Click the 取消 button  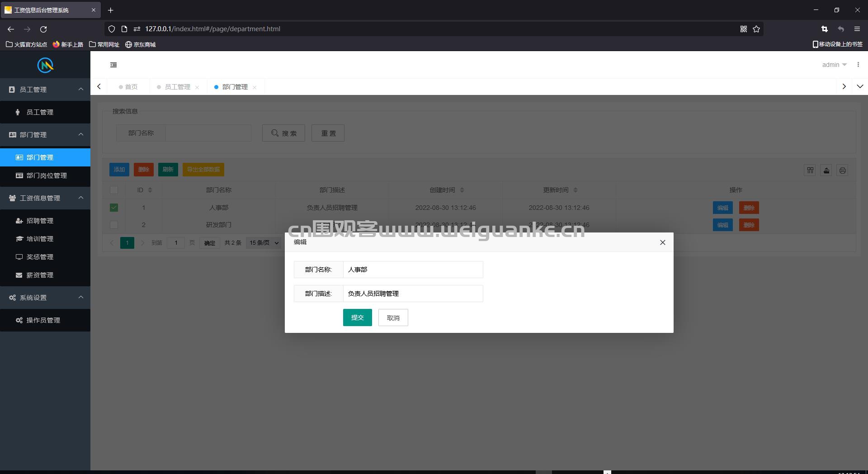point(393,318)
